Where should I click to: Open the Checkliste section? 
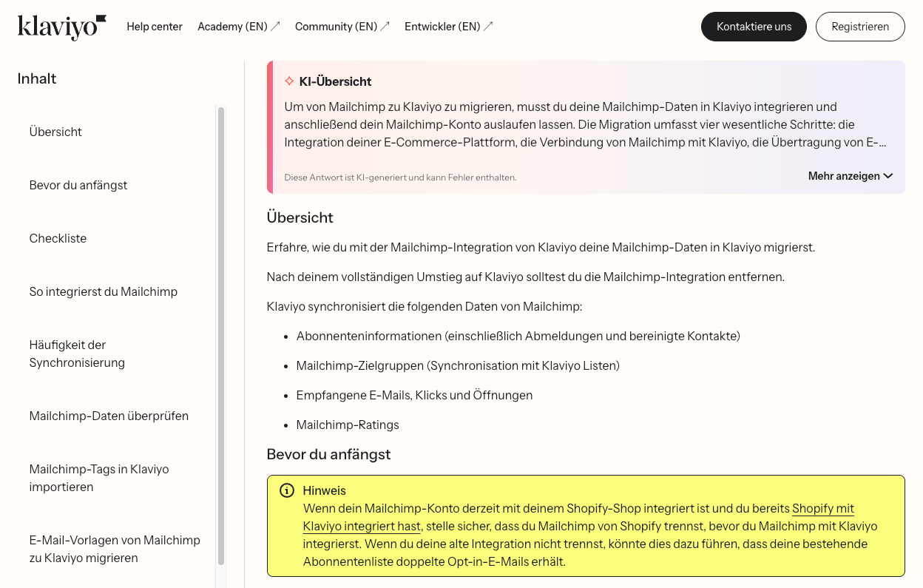(x=58, y=238)
